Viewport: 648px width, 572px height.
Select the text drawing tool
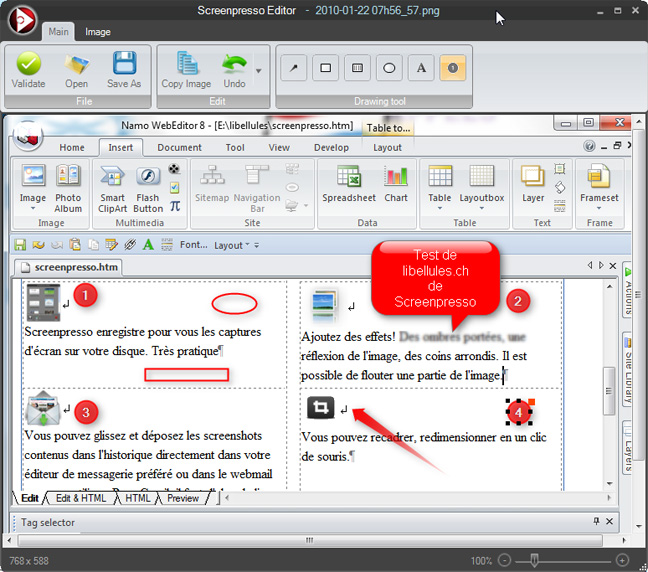tap(421, 68)
